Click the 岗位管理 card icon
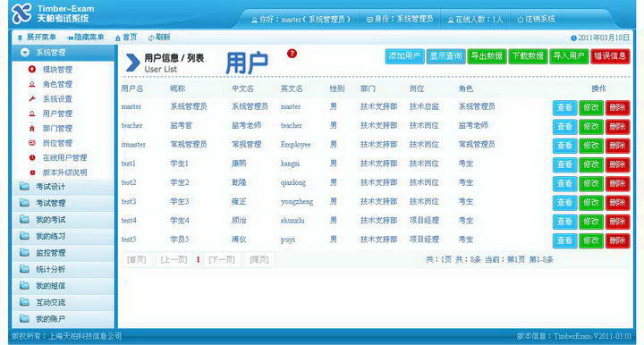This screenshot has height=345, width=644. click(32, 143)
